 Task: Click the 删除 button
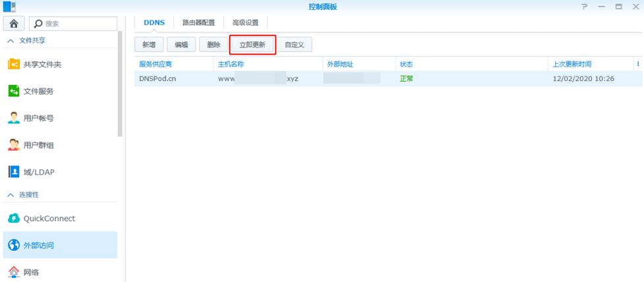(213, 45)
